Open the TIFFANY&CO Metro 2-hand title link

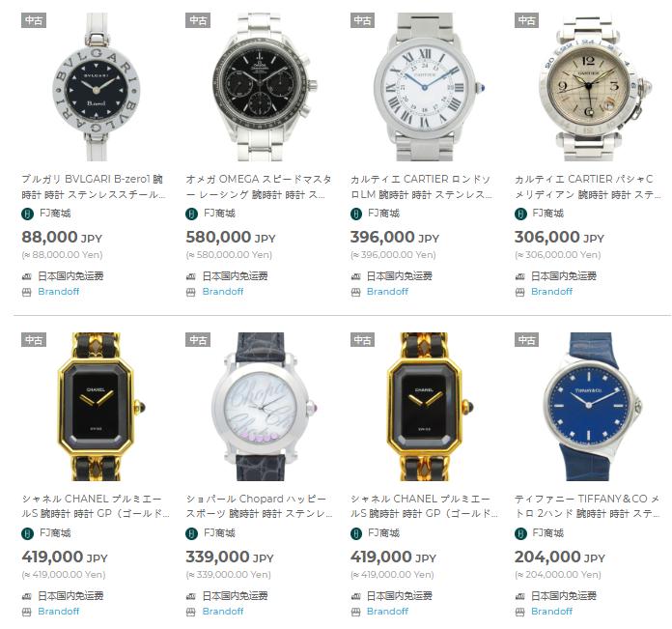pyautogui.click(x=588, y=506)
